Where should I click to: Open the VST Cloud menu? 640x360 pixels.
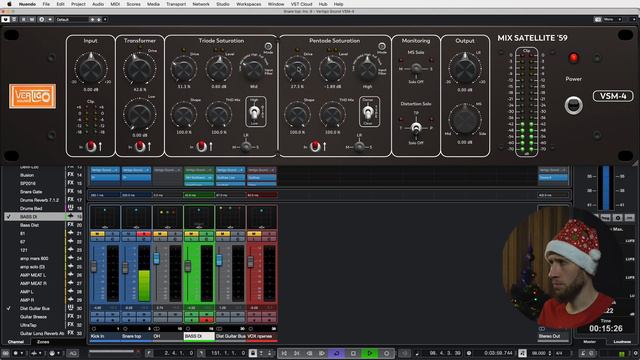pyautogui.click(x=301, y=4)
